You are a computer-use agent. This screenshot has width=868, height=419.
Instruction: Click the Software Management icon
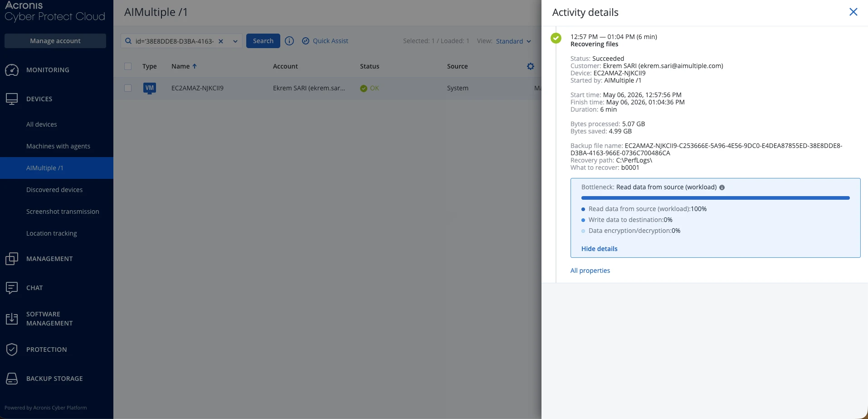pos(12,319)
